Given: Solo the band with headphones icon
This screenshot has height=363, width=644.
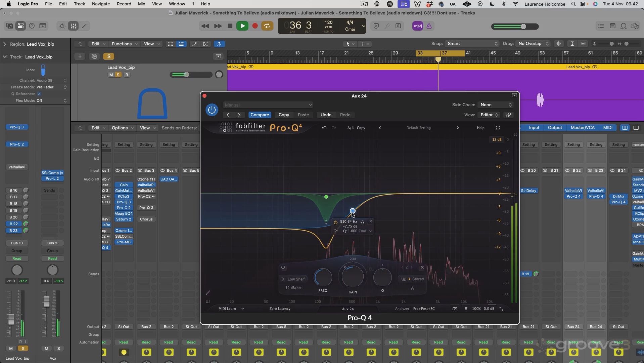Looking at the screenshot, I should click(x=362, y=222).
